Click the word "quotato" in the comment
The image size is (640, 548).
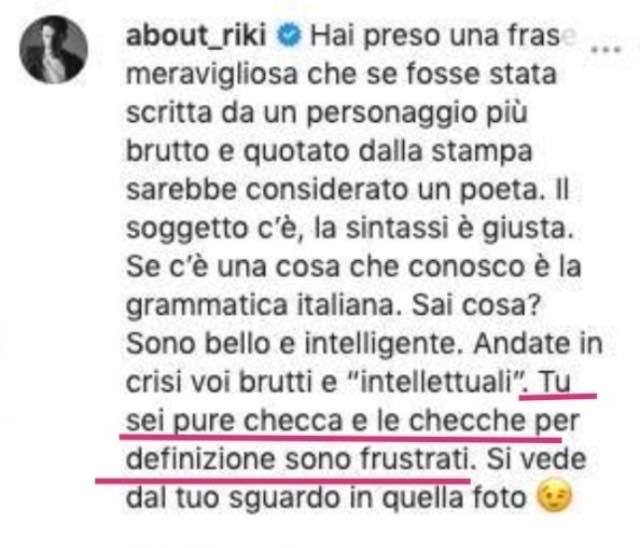(x=296, y=152)
